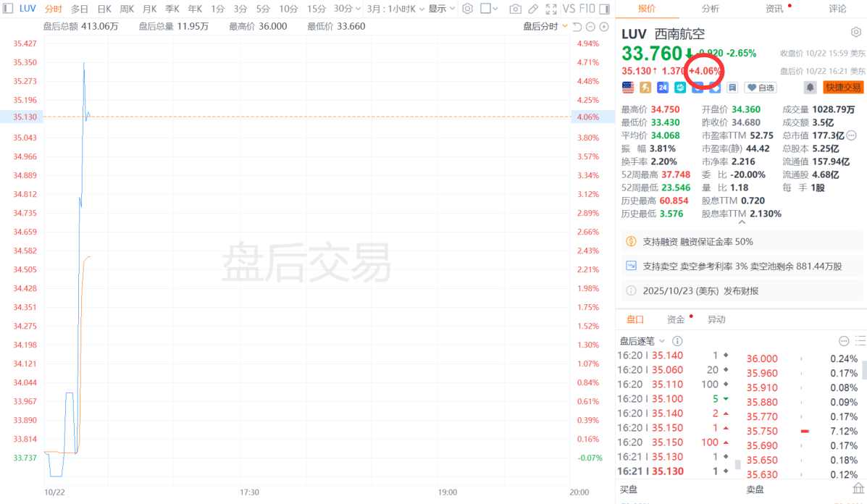Switch to the 分析 tab
The width and height of the screenshot is (867, 504).
(x=711, y=9)
